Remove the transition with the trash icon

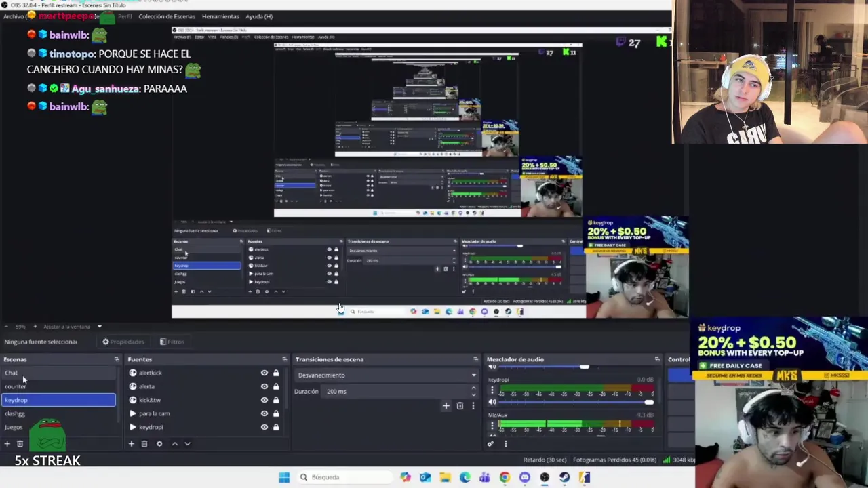[x=460, y=406]
